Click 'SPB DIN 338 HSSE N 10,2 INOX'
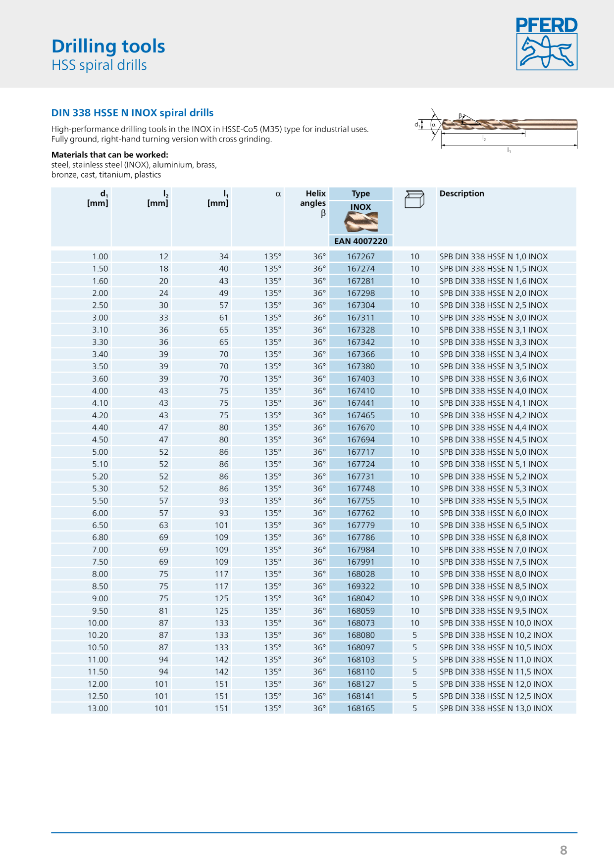 pos(496,635)
